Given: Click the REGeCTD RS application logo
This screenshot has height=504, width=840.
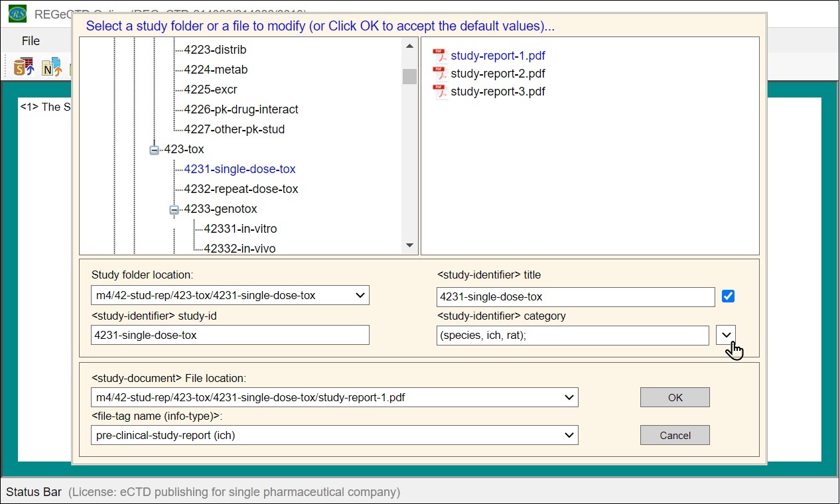Looking at the screenshot, I should point(18,13).
